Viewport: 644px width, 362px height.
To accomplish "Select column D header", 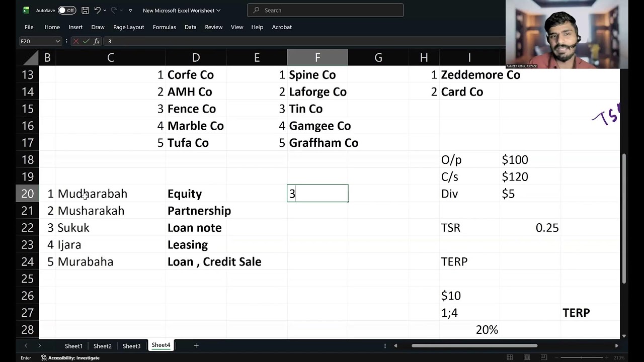I will pos(196,58).
